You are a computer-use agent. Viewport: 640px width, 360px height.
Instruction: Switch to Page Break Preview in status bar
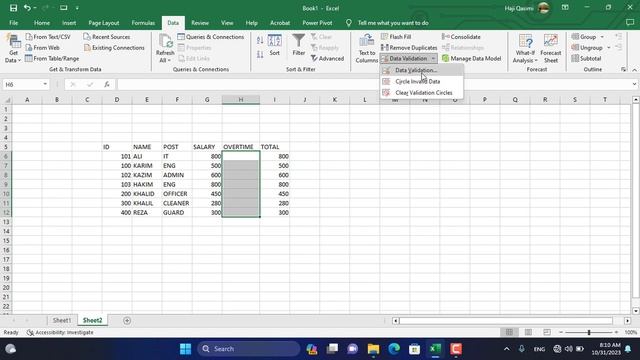pyautogui.click(x=547, y=332)
